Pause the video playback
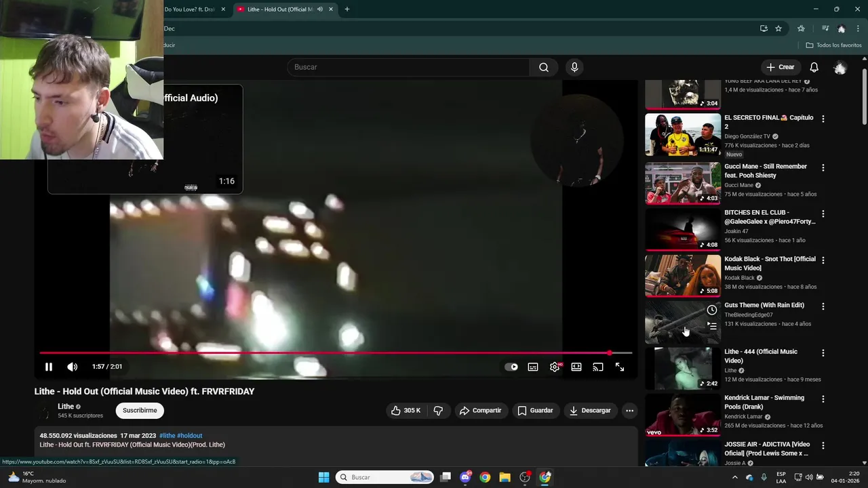The width and height of the screenshot is (868, 488). pyautogui.click(x=49, y=367)
